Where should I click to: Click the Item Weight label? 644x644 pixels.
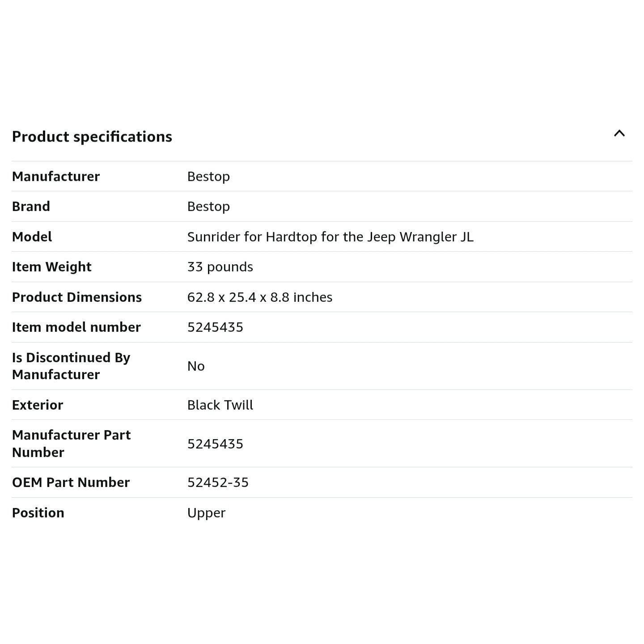[x=51, y=267]
